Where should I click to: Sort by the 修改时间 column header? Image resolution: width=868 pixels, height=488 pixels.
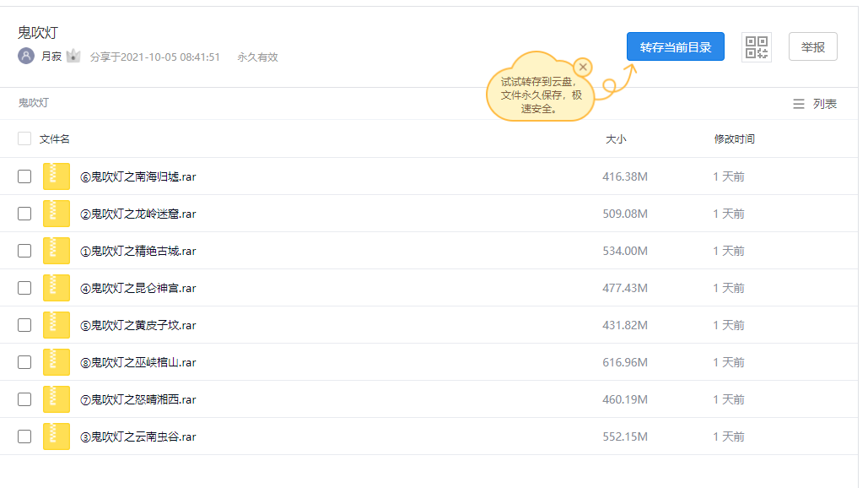pos(734,138)
